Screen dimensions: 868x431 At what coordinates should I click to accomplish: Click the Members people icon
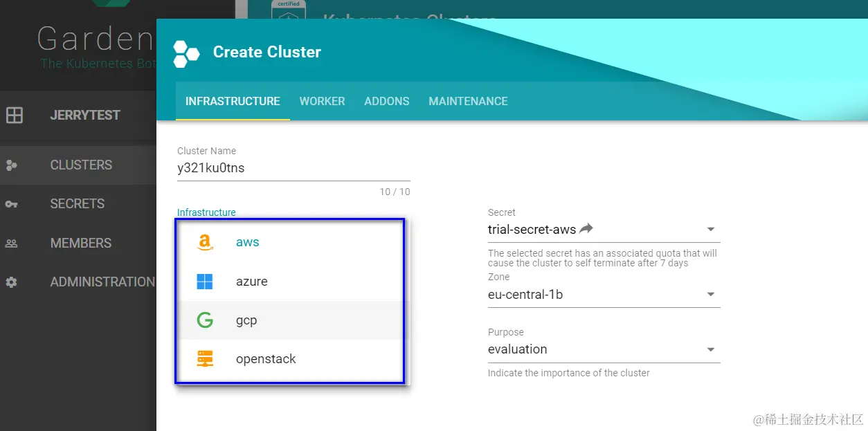click(11, 244)
